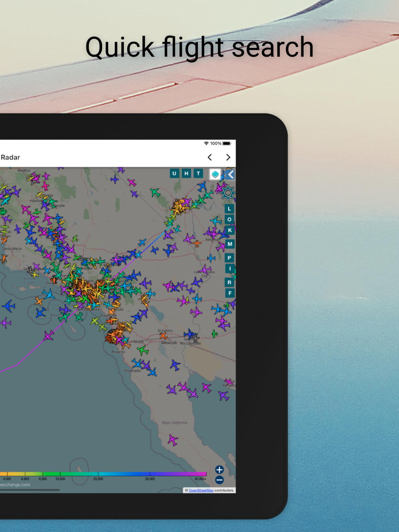Toggle the P map option
Viewport: 399px width, 532px height.
229,258
